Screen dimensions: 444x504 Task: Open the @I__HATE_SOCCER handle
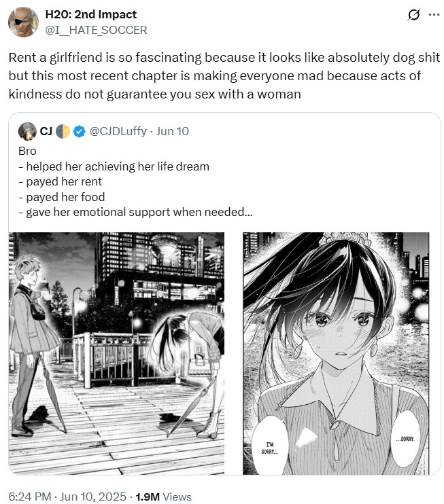[96, 30]
